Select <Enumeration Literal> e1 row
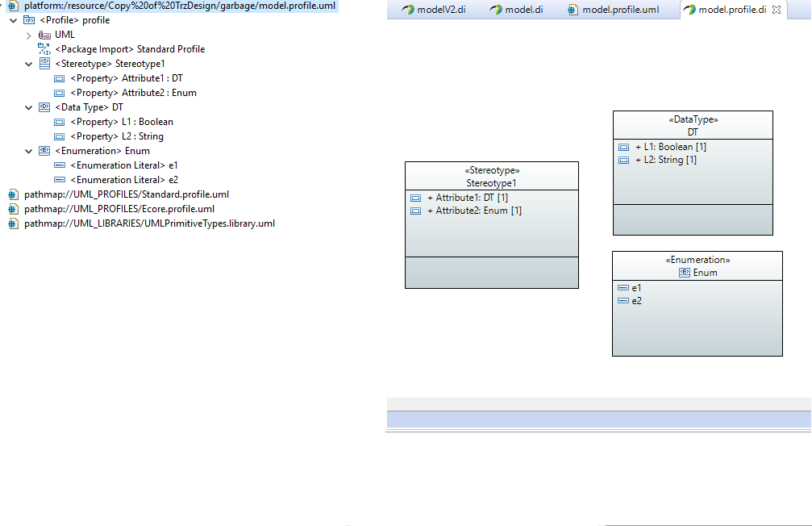Screen dimensions: 812x526 pos(124,166)
